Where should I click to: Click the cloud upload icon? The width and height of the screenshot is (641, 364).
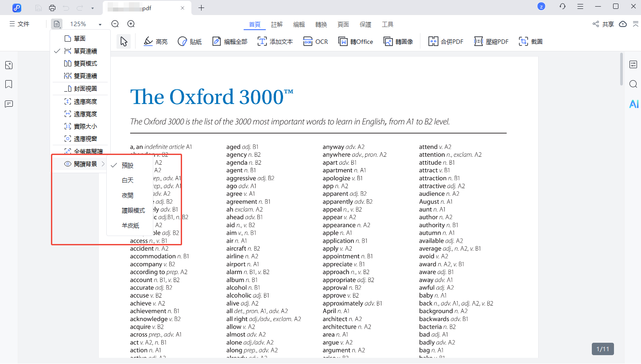pos(623,24)
